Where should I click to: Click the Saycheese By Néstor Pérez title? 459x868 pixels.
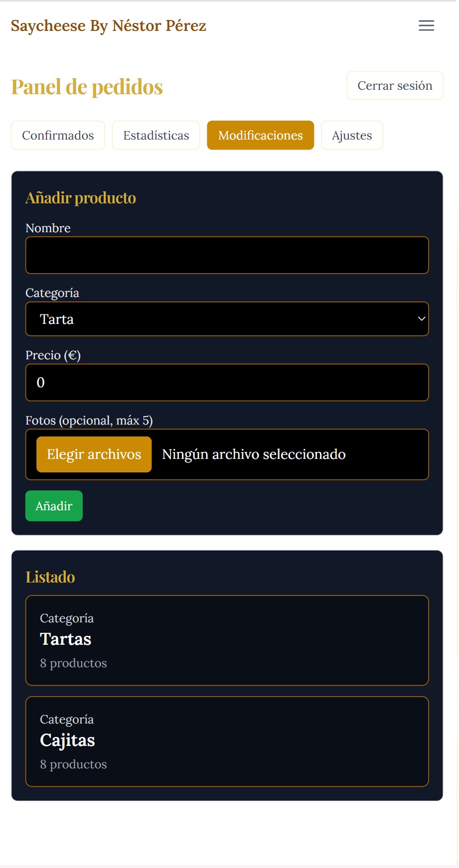coord(109,25)
